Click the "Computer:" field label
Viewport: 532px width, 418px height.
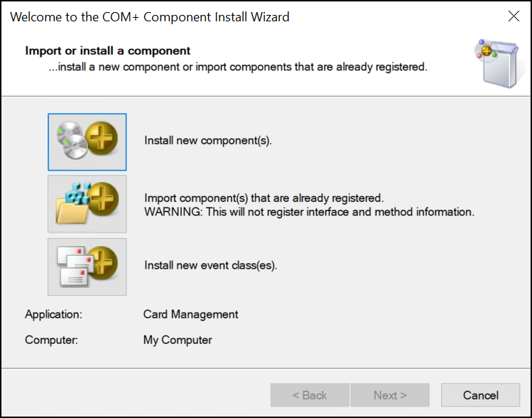tap(51, 340)
